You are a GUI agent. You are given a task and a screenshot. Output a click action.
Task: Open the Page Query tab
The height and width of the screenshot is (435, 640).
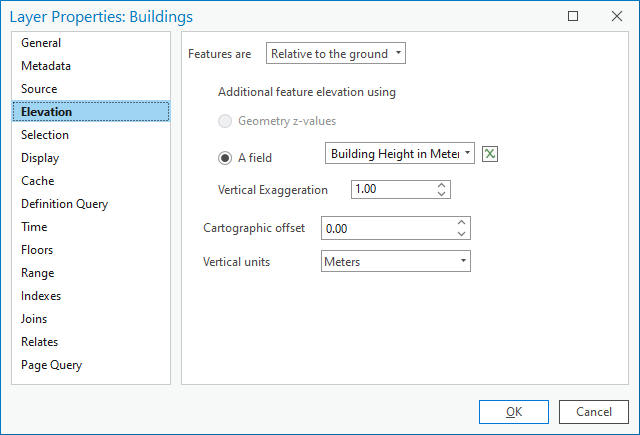coord(51,365)
